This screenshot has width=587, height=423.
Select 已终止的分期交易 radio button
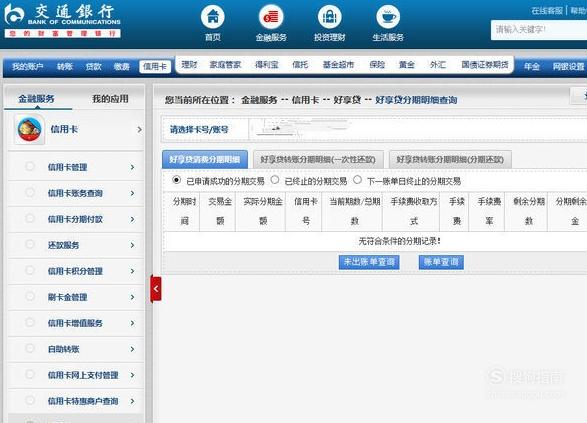(x=275, y=180)
